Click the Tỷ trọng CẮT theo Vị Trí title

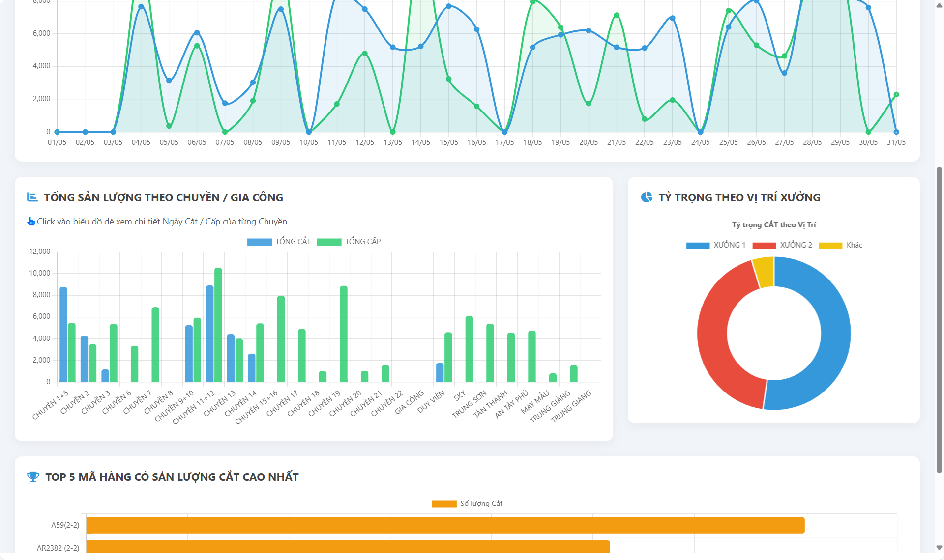(774, 225)
